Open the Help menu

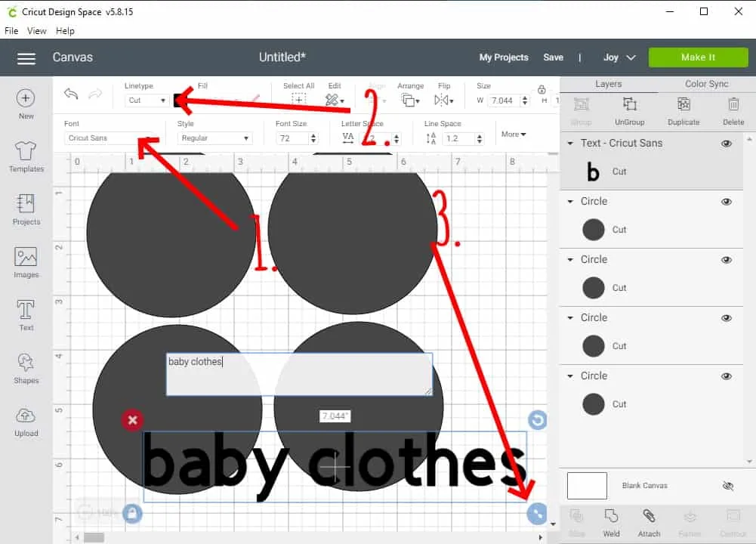65,31
